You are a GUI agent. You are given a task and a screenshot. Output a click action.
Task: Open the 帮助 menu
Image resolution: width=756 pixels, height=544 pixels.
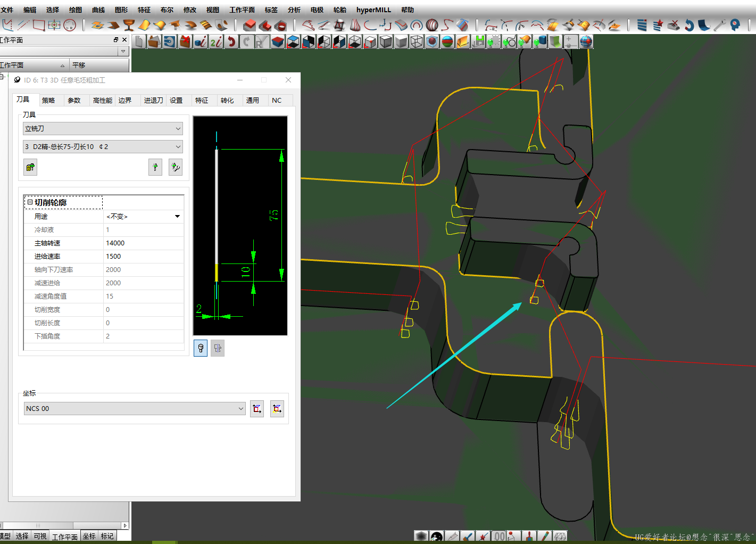coord(408,10)
